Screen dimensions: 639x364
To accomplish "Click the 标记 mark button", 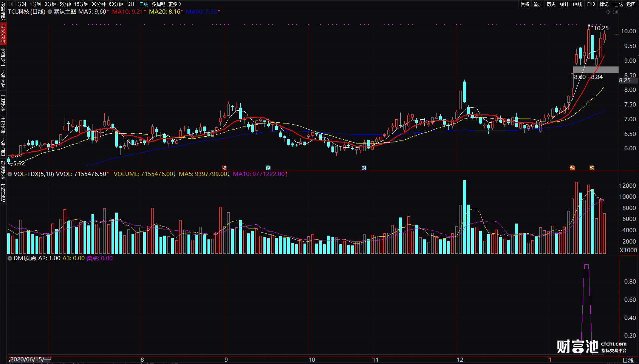I will (x=604, y=4).
